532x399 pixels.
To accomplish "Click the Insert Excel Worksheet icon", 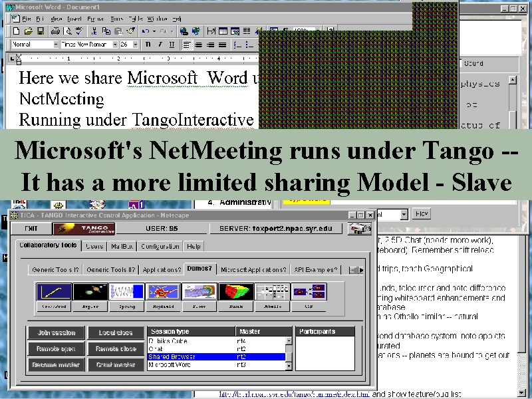I will [x=235, y=31].
